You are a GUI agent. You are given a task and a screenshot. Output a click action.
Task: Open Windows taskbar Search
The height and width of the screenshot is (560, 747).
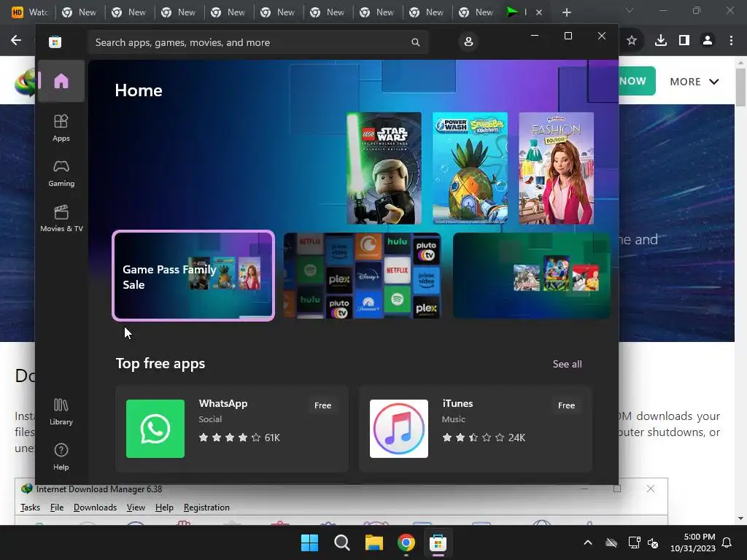click(x=341, y=542)
